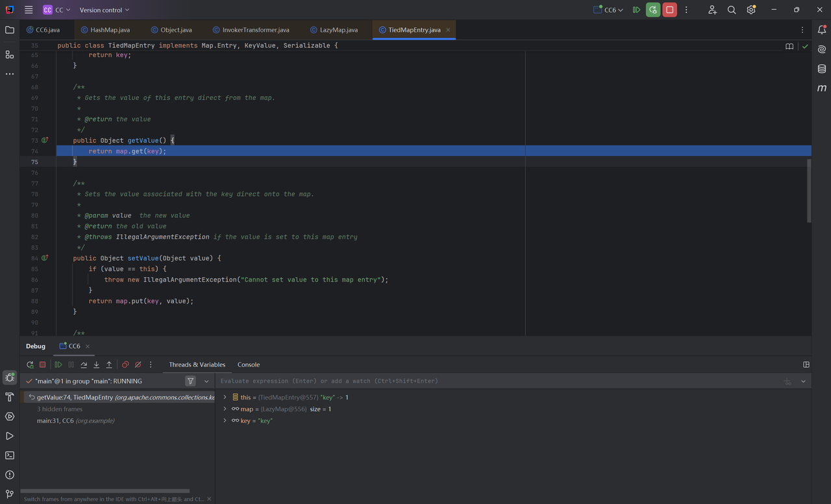831x504 pixels.
Task: Resume program from top toolbar
Action: [636, 10]
